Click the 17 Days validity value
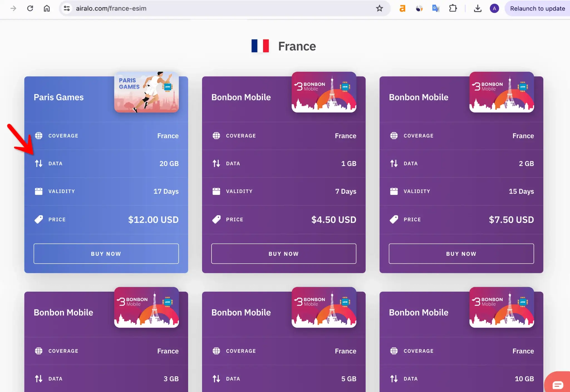570x392 pixels. click(166, 191)
